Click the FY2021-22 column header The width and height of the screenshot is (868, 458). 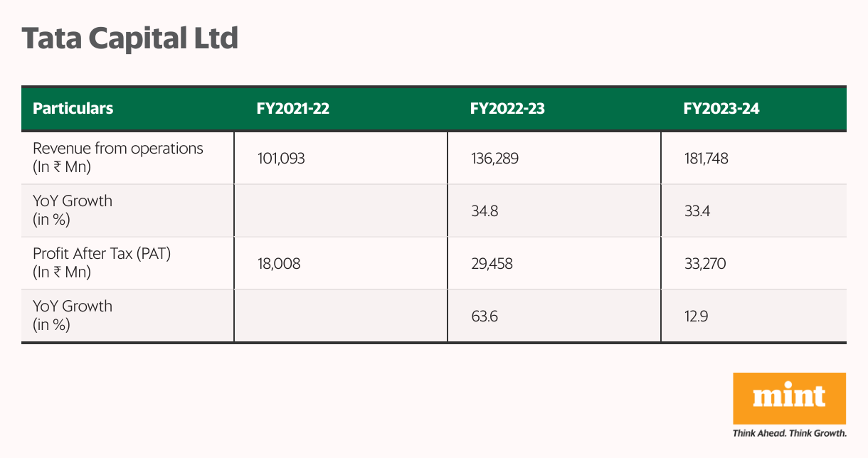(292, 109)
